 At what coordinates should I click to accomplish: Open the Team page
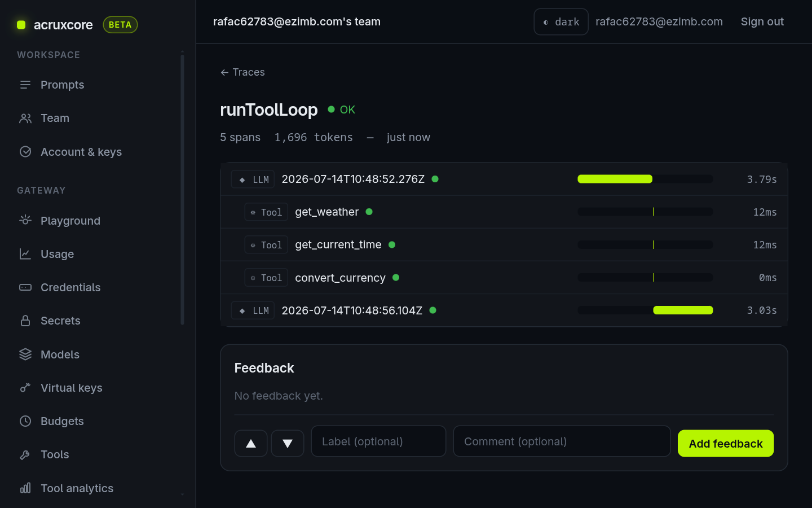(x=55, y=118)
